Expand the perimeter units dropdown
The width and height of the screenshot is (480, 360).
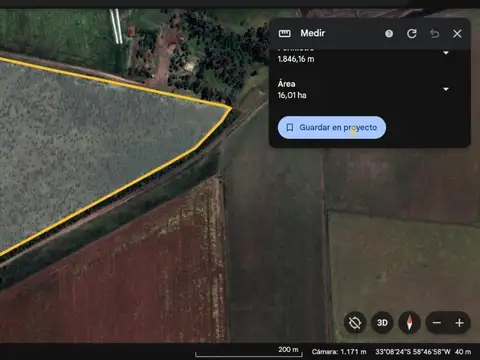point(446,53)
